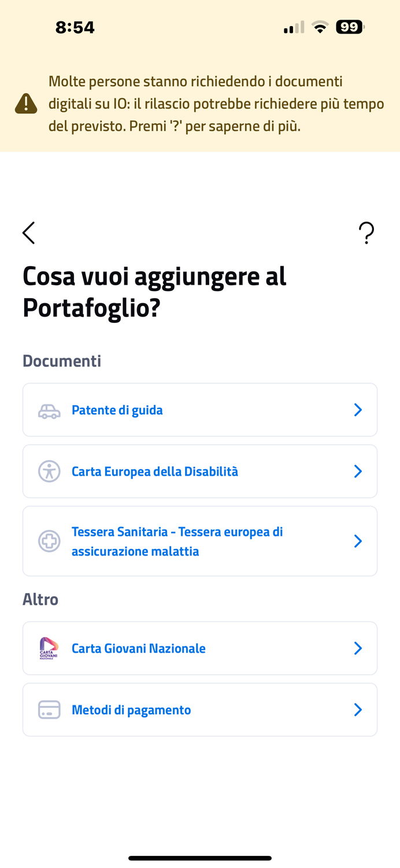Choose the Carta Giovani Nazionale link

(139, 648)
